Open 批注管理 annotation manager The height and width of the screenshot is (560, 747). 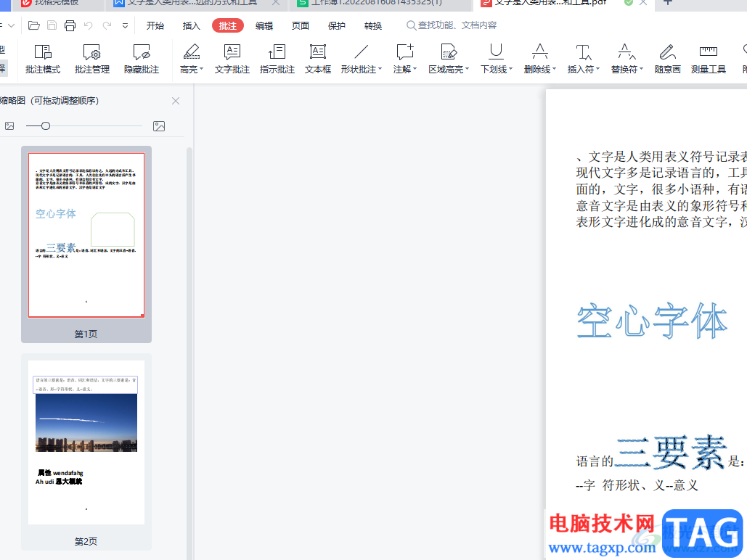pyautogui.click(x=92, y=59)
